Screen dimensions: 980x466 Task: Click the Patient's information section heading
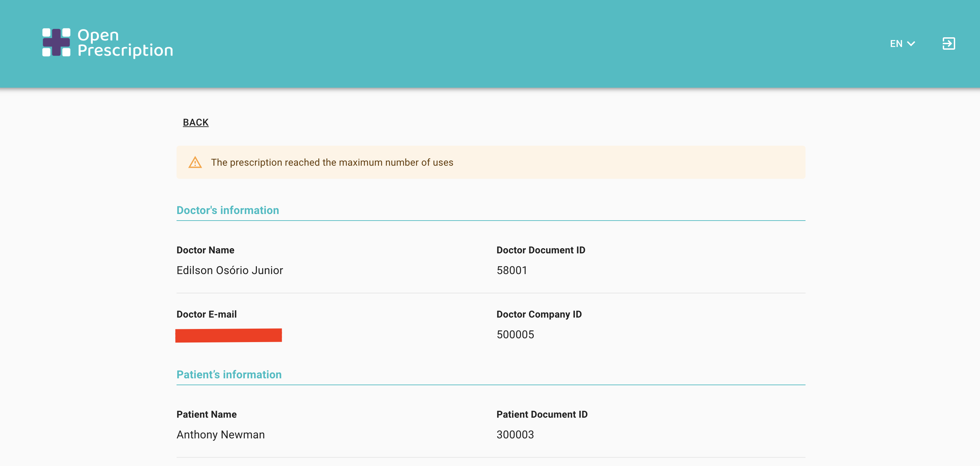click(x=229, y=374)
